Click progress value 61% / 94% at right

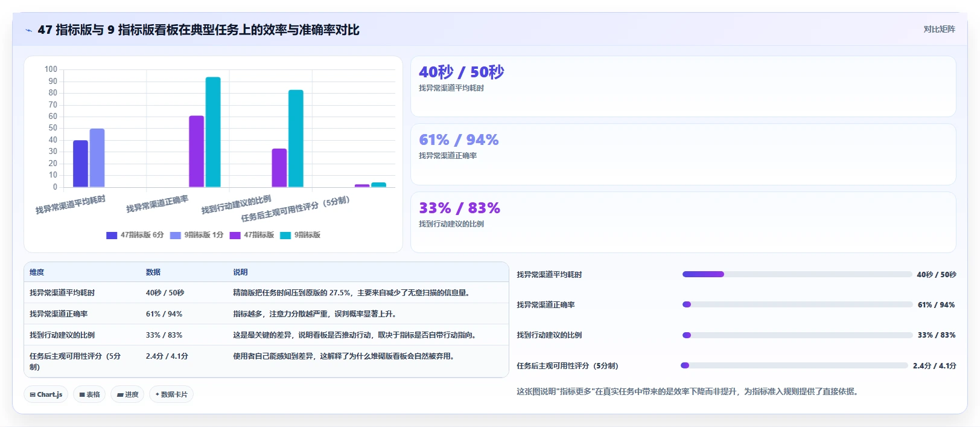[x=937, y=304]
